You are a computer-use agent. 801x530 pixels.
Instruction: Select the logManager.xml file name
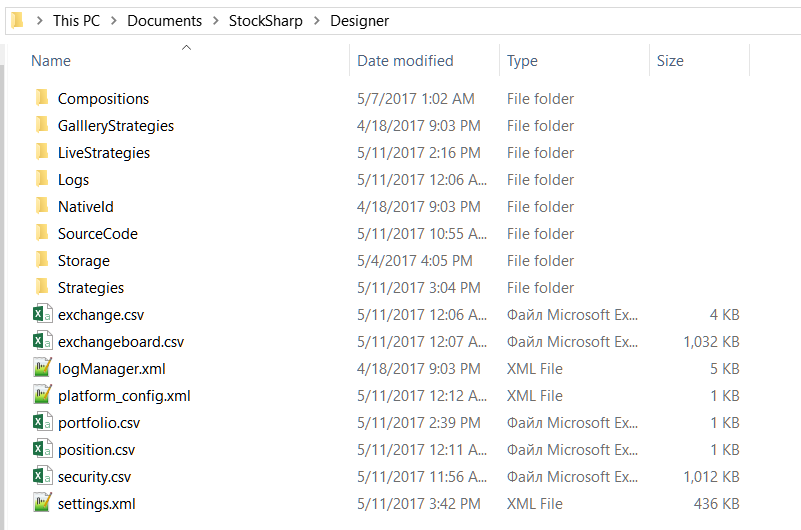pos(112,369)
